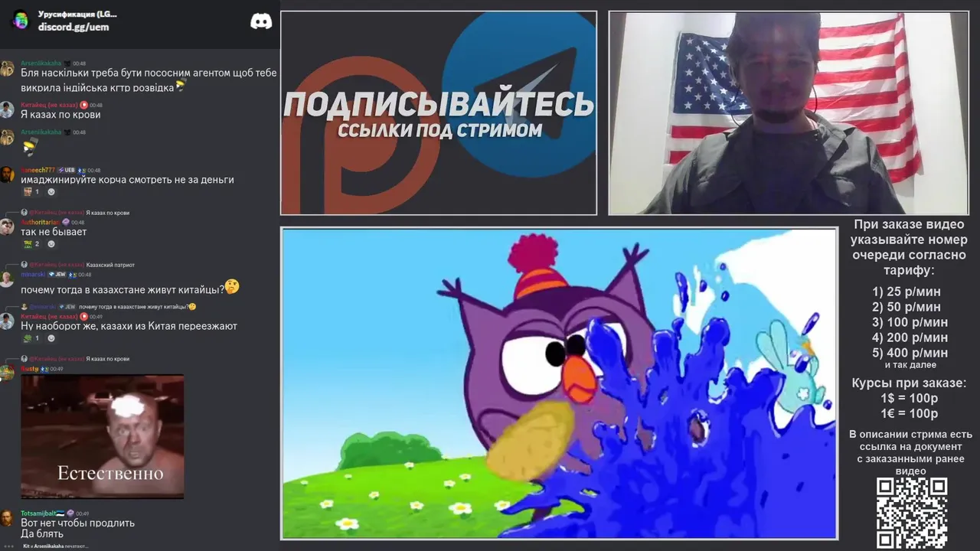Click the QR code in the corner
The image size is (980, 551).
click(912, 513)
